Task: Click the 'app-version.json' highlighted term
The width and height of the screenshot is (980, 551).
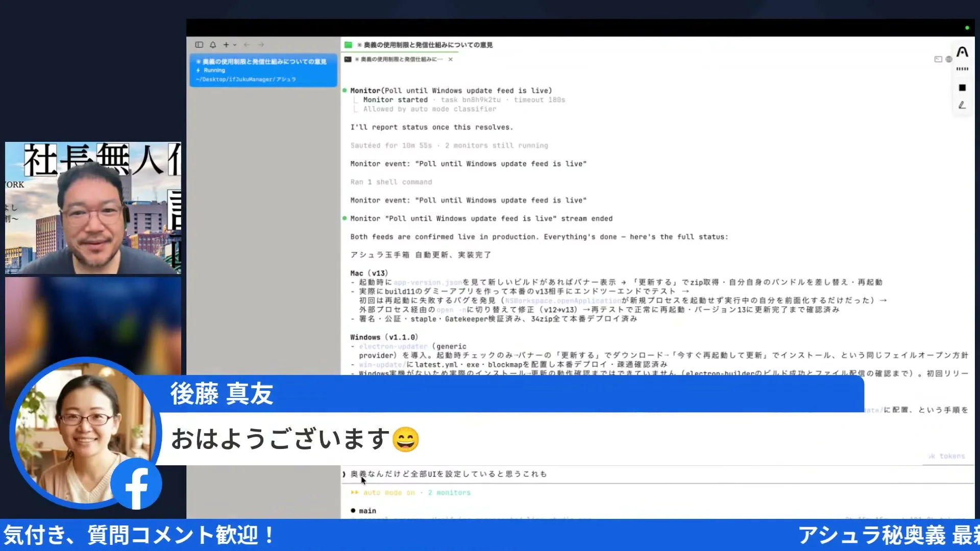Action: [428, 283]
